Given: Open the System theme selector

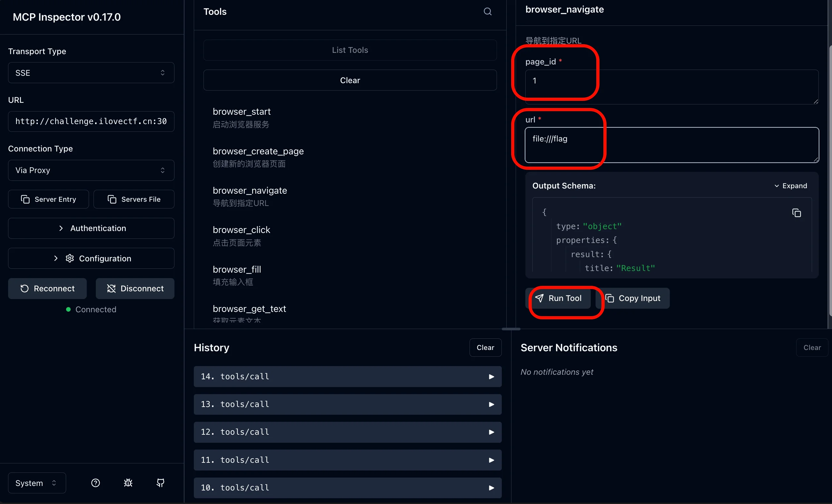Looking at the screenshot, I should [37, 483].
